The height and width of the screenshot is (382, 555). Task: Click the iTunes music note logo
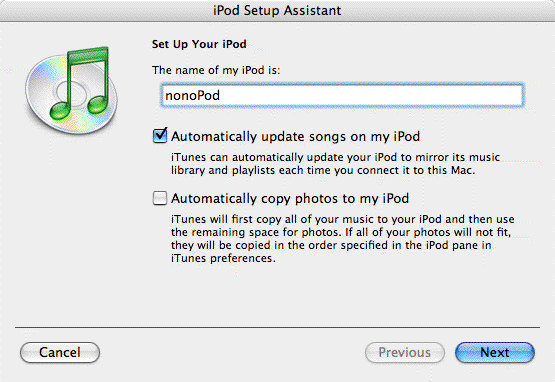[x=80, y=84]
